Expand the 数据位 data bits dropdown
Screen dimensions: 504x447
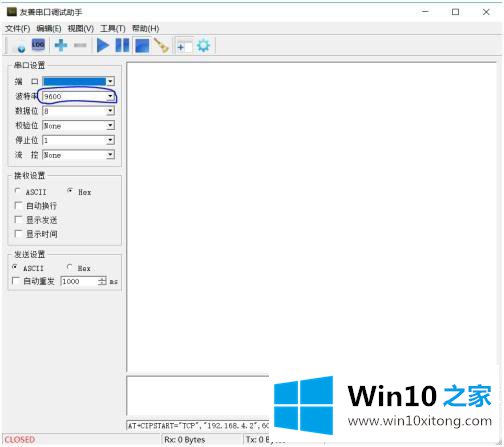coord(110,111)
